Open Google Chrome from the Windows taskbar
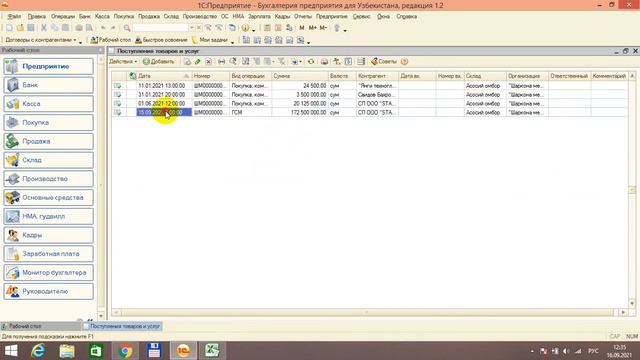Viewport: 640px width, 360px height. 125,351
